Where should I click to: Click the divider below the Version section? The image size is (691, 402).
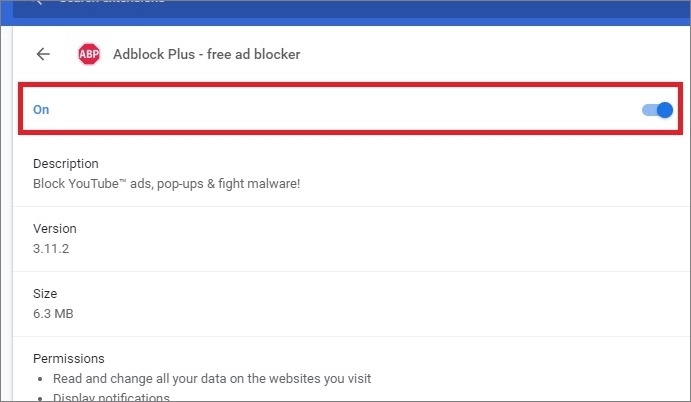pos(350,272)
